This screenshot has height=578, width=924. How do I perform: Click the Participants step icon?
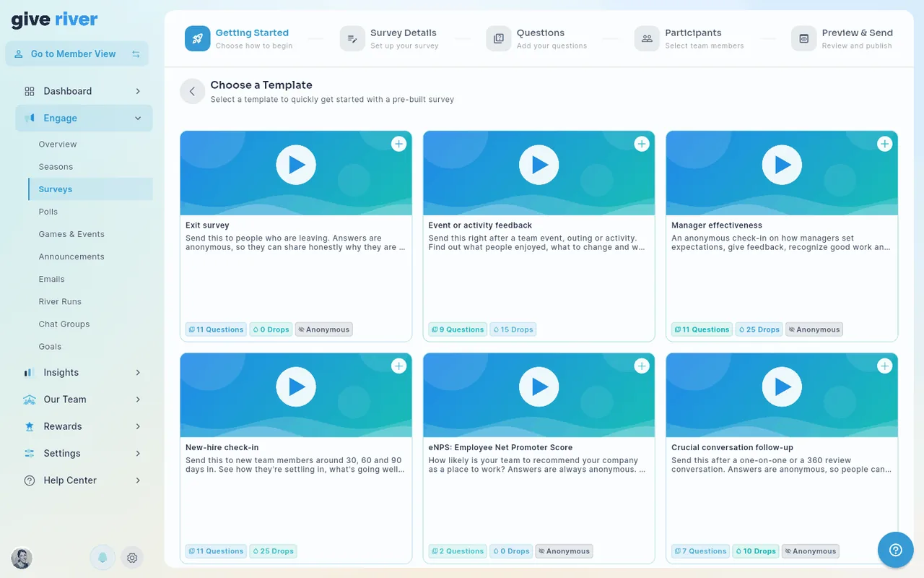(x=647, y=39)
